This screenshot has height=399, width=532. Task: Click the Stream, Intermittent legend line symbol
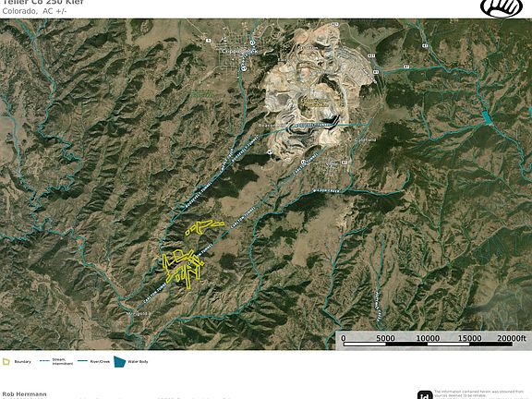[44, 361]
